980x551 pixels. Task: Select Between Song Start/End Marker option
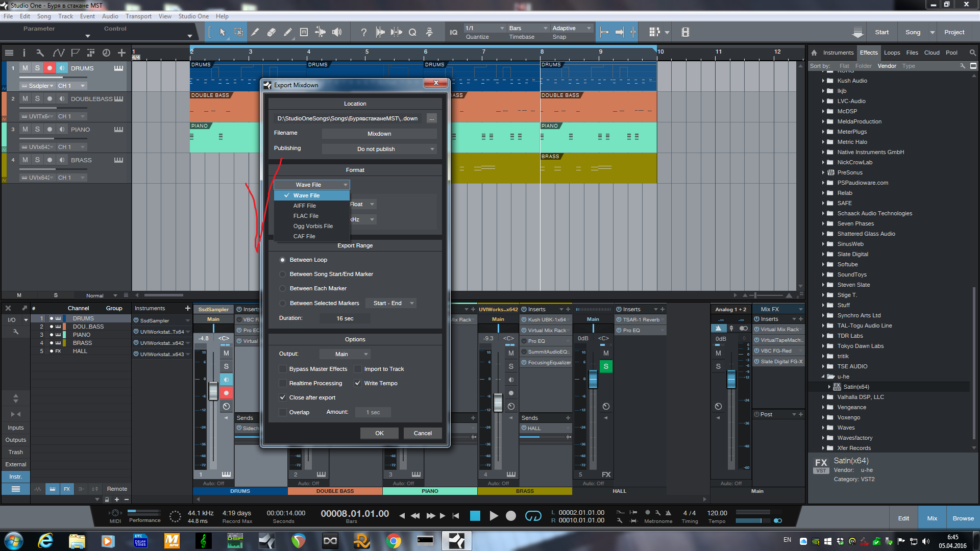tap(283, 274)
